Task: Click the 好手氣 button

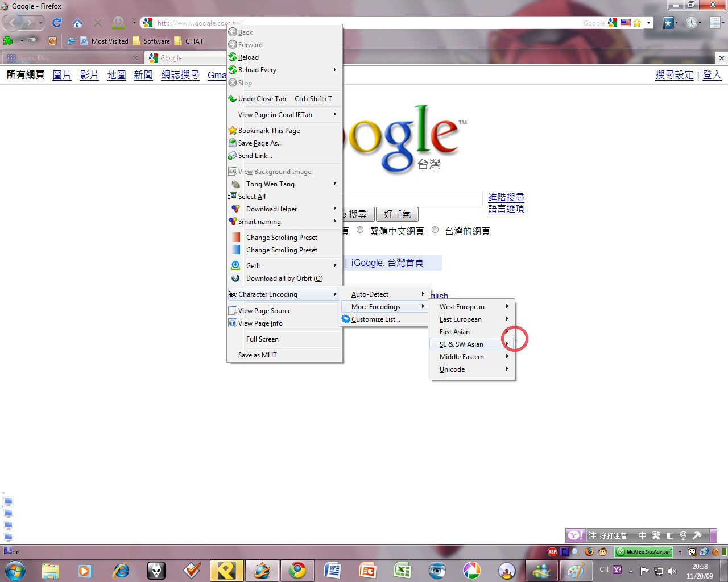Action: coord(397,214)
